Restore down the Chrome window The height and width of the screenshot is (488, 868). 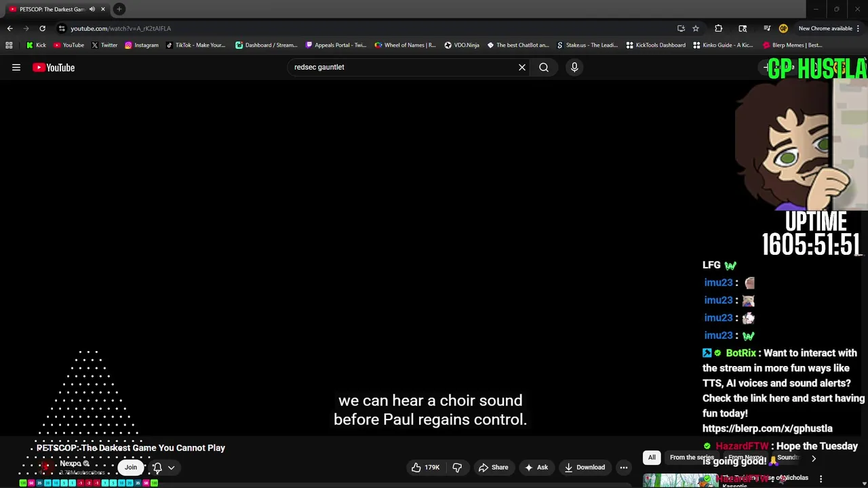836,9
